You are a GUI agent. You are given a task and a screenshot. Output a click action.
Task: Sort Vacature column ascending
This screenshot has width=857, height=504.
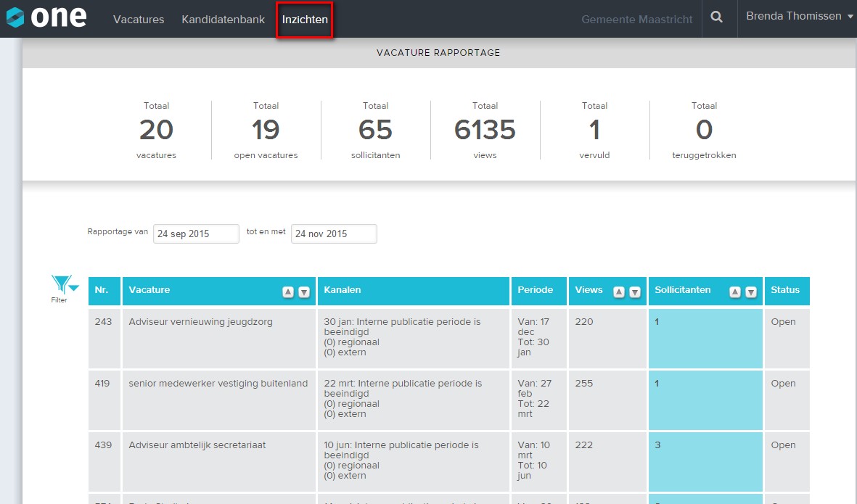click(x=288, y=292)
